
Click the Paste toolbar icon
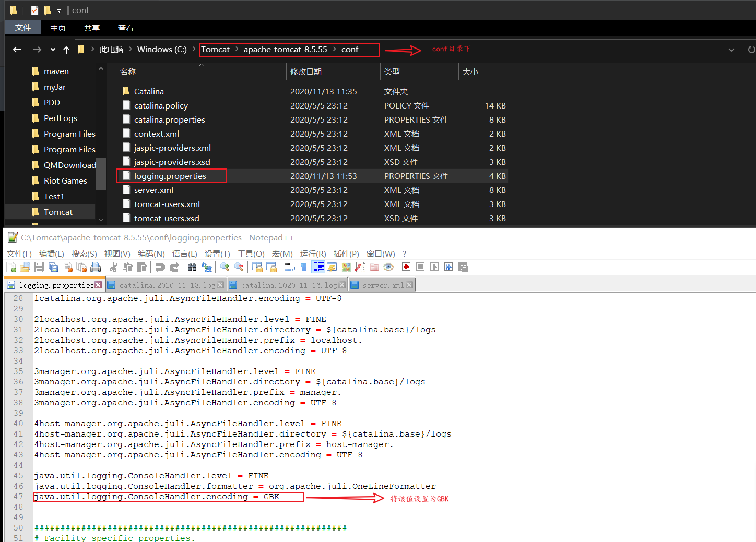coord(141,267)
